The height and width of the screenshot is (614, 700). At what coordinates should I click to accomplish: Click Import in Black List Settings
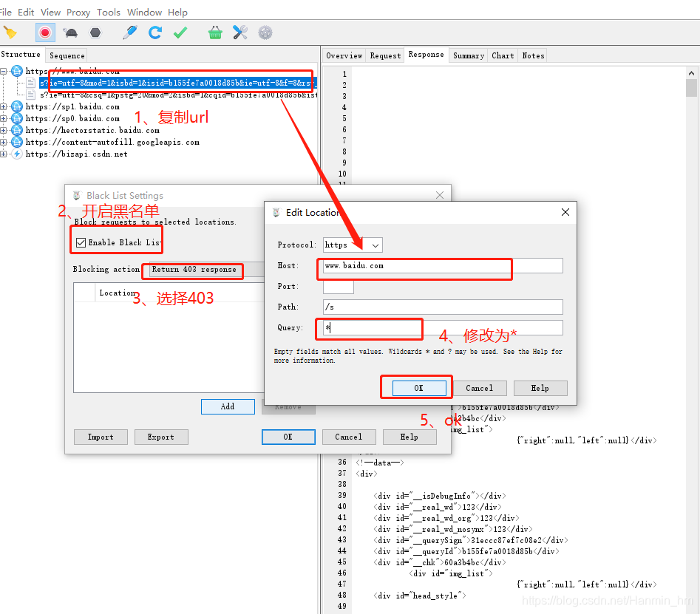click(101, 437)
